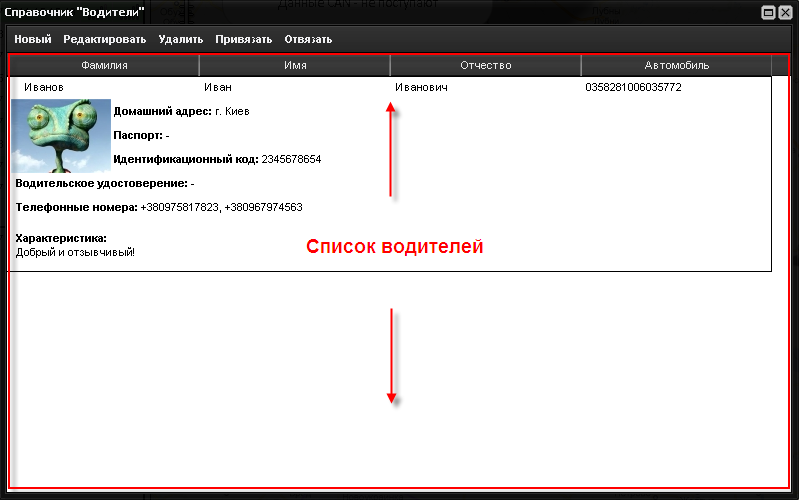Click the Домашний адрес line
This screenshot has width=799, height=500.
pos(181,112)
